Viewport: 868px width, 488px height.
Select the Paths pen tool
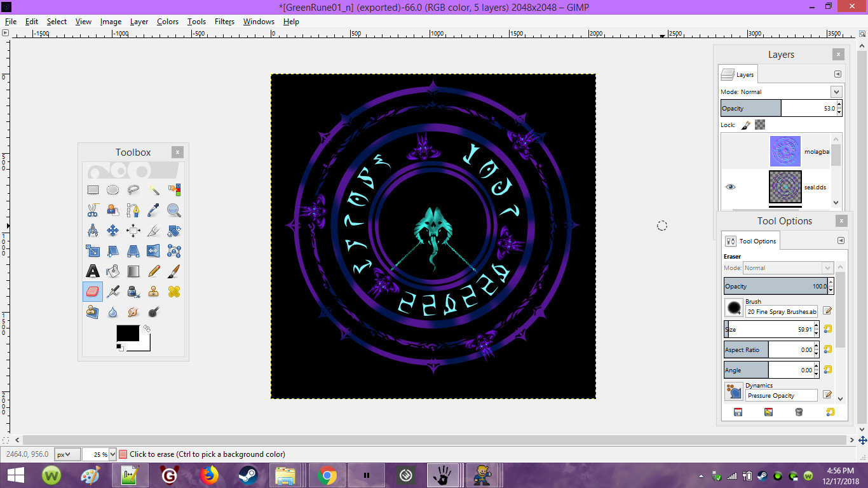133,210
